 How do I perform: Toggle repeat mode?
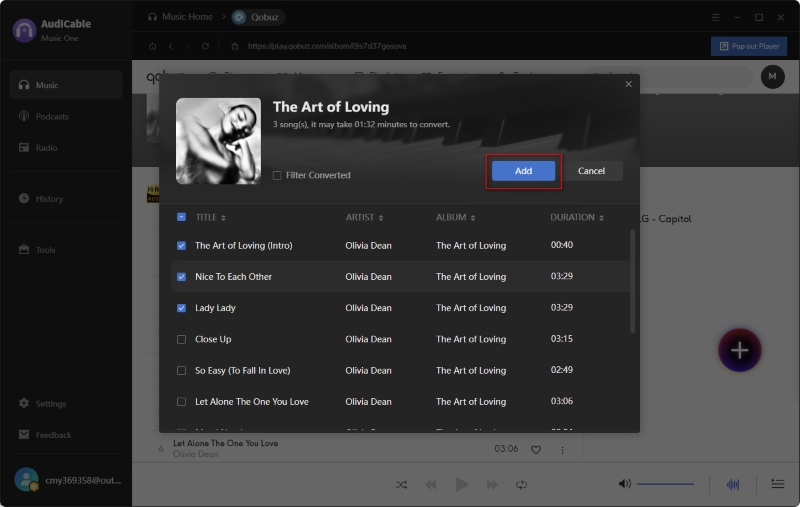click(521, 485)
